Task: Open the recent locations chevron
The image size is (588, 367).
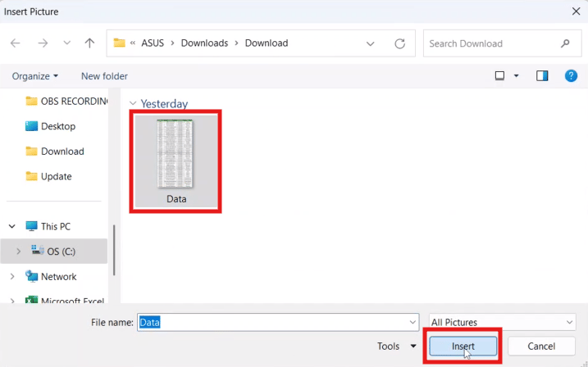Action: [x=66, y=43]
